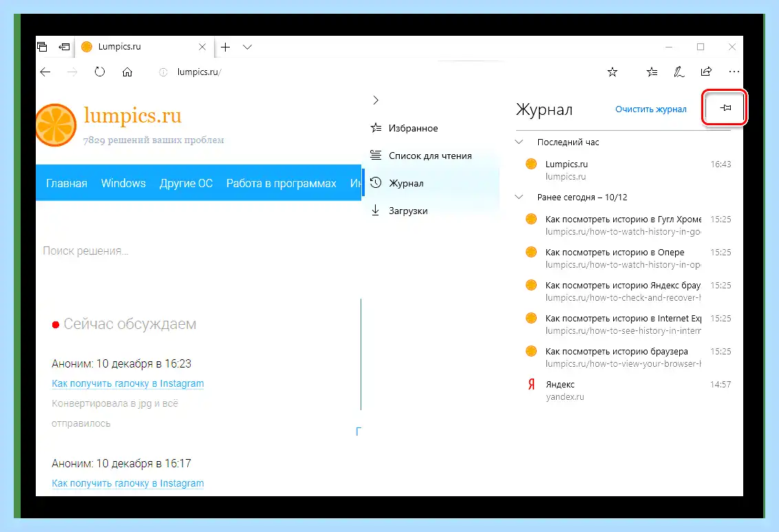Show tab previews chevron
This screenshot has height=532, width=779.
pyautogui.click(x=248, y=47)
